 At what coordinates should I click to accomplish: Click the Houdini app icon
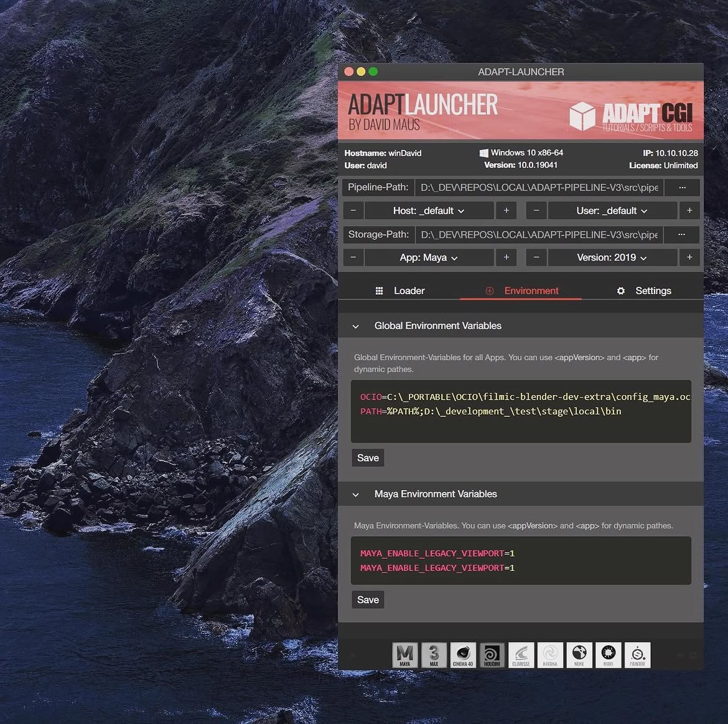[492, 655]
